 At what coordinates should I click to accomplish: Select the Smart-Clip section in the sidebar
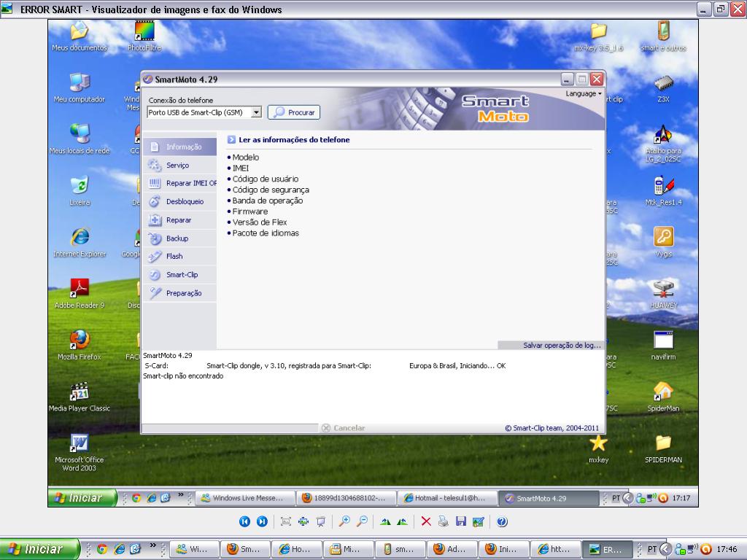pos(180,275)
